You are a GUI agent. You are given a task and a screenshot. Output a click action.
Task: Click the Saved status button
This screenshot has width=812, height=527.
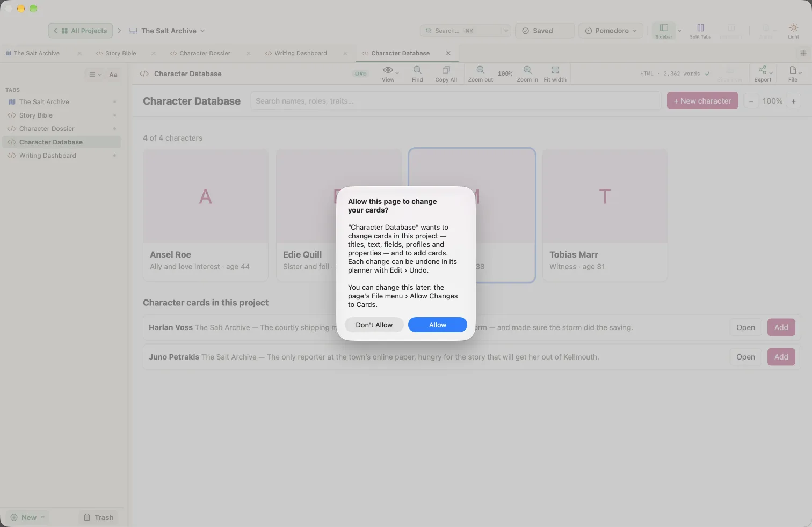pyautogui.click(x=545, y=31)
